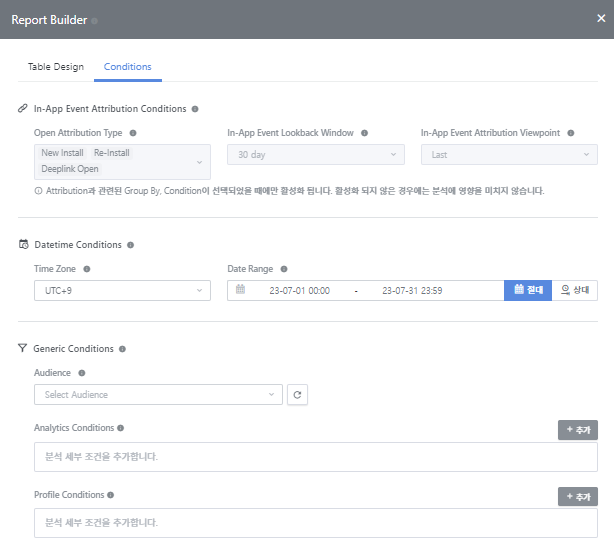614x554 pixels.
Task: Click info icon next to Time Zone
Action: pyautogui.click(x=87, y=269)
